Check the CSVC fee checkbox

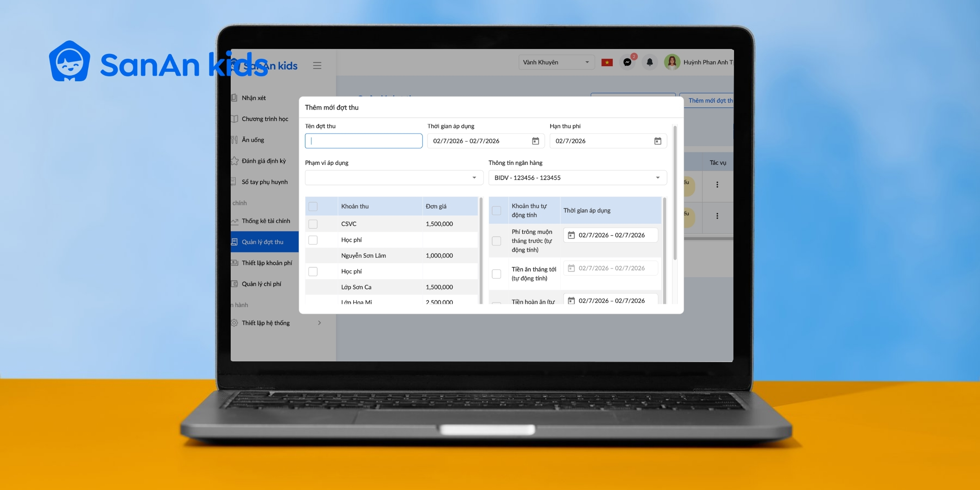click(313, 224)
